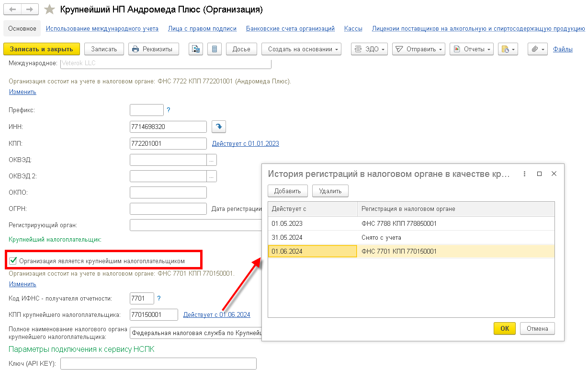Screen dimensions: 588x372
Task: Expand the Отчеты dropdown
Action: point(471,49)
